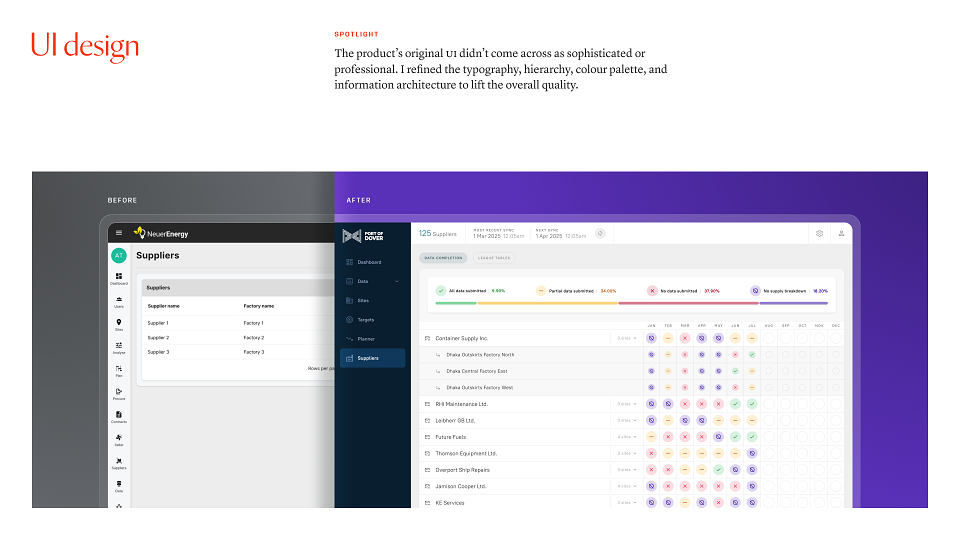Select the Data Completion tab

point(443,258)
